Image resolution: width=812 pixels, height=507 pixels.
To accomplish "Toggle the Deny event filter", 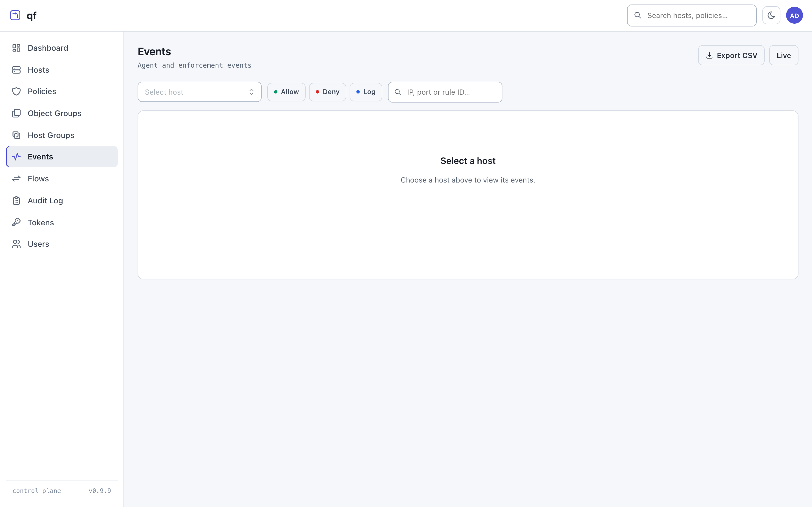I will point(328,92).
